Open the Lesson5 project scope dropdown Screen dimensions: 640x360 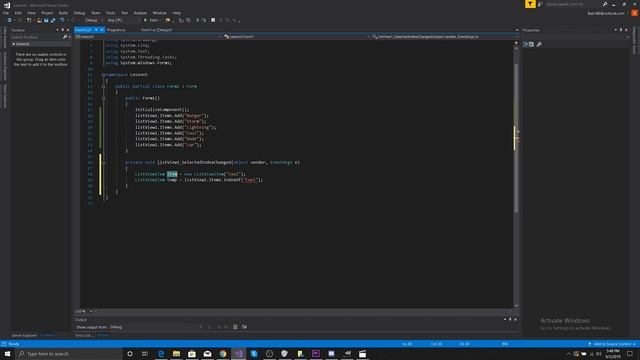tap(149, 37)
